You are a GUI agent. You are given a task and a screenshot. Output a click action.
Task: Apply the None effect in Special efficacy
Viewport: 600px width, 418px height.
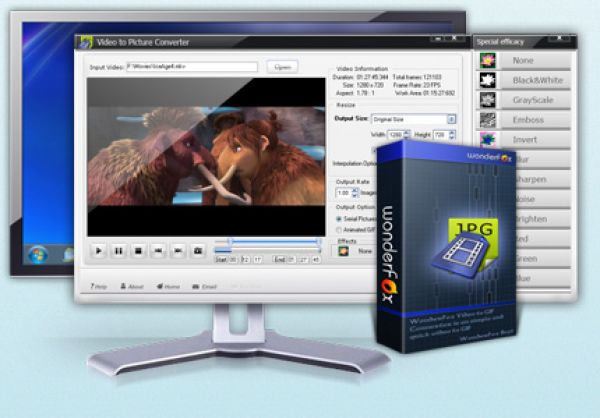[536, 60]
